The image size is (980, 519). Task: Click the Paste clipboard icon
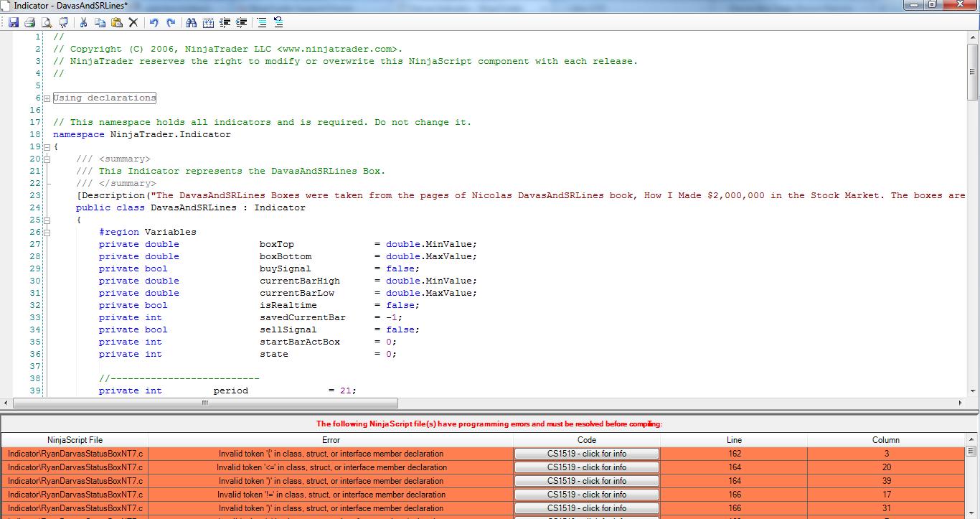coord(116,22)
